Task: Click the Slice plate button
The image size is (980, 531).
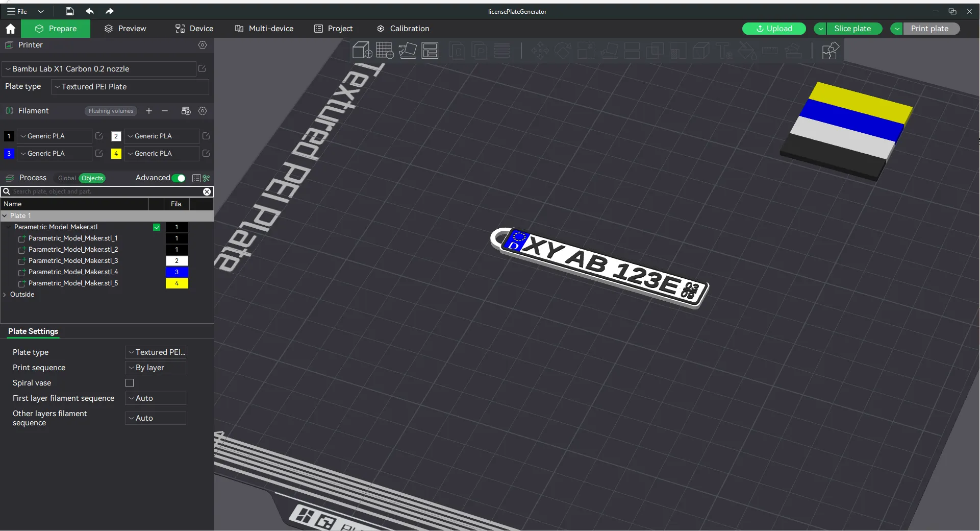Action: click(x=852, y=29)
